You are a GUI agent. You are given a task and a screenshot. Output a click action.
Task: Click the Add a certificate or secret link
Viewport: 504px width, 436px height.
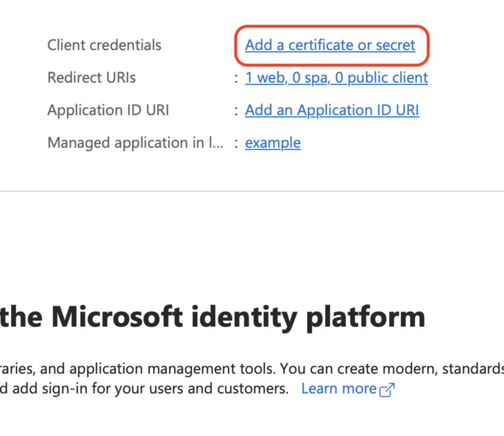[x=331, y=45]
